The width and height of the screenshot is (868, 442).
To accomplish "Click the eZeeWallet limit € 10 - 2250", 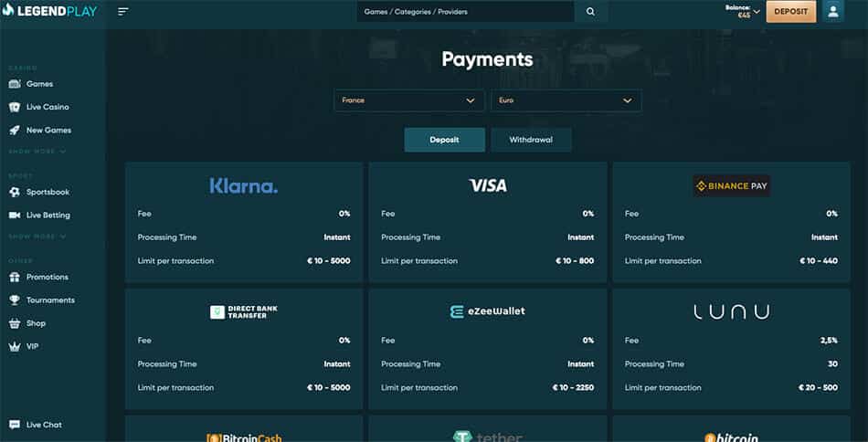I will pyautogui.click(x=573, y=388).
